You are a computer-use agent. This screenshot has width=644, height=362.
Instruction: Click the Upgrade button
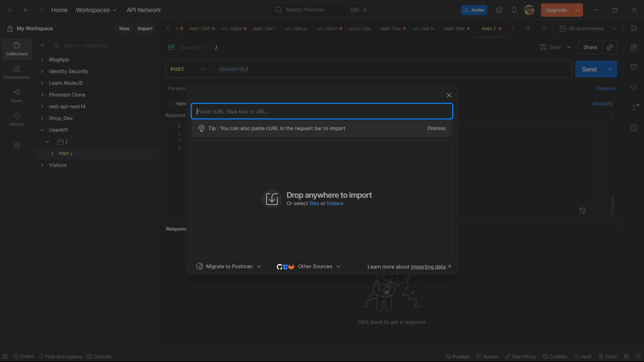coord(556,10)
